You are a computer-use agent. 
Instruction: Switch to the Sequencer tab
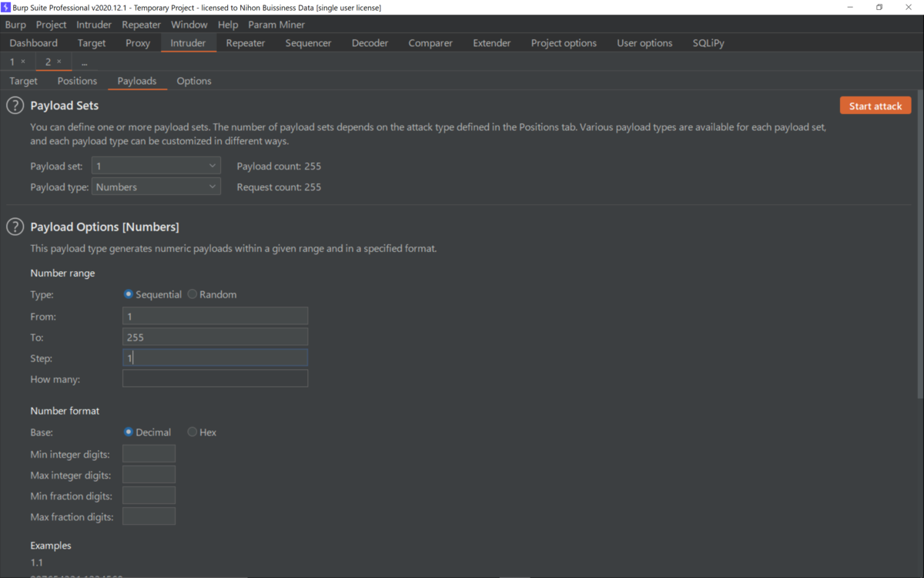coord(308,43)
